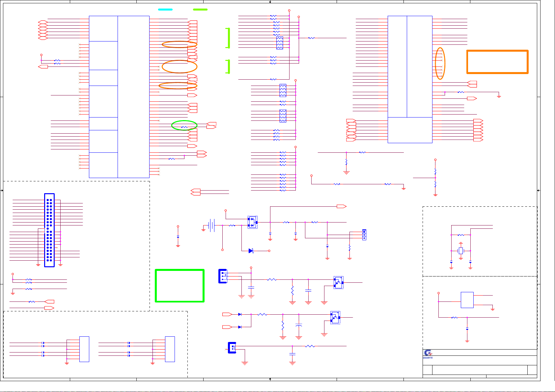The image size is (555, 392).
Task: Select the small square IC above the resistor-capacitor pair
Action: coord(467,300)
